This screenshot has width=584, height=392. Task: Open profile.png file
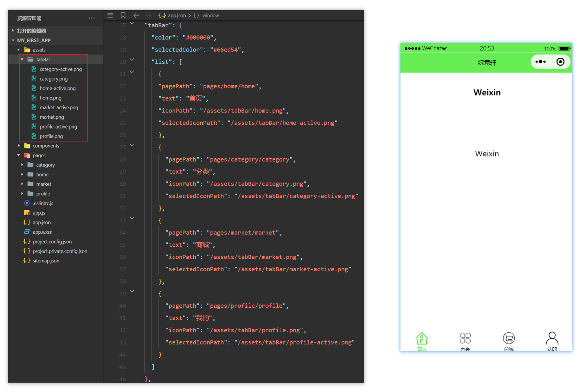click(x=51, y=136)
